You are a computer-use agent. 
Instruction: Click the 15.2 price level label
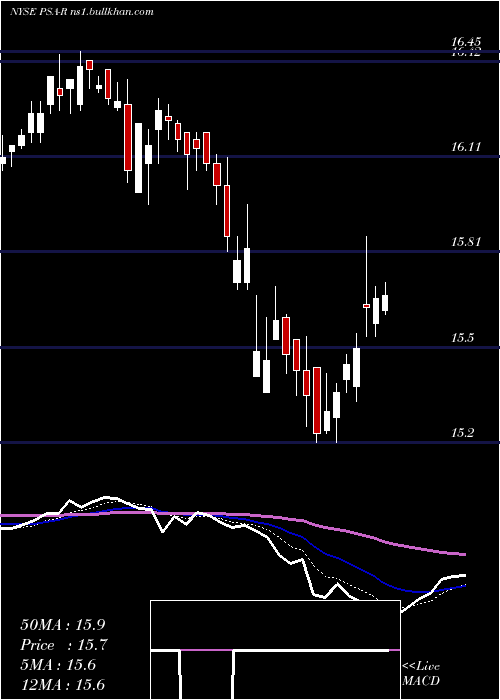point(462,433)
